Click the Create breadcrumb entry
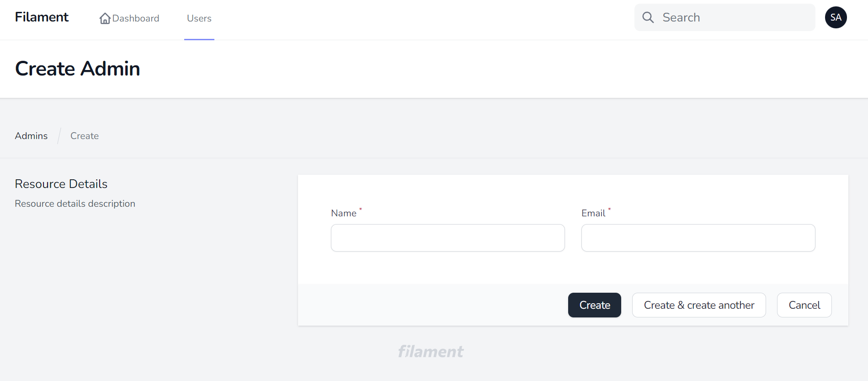 click(84, 135)
